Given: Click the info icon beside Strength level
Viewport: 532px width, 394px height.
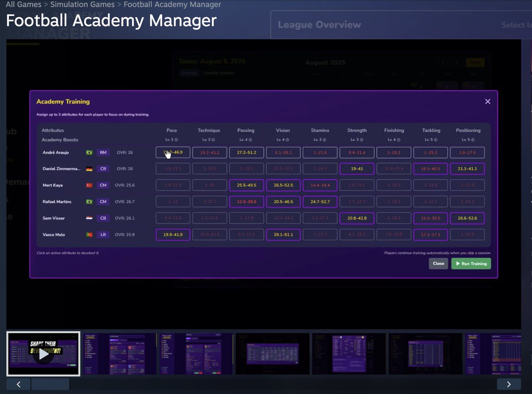Looking at the screenshot, I should click(361, 140).
